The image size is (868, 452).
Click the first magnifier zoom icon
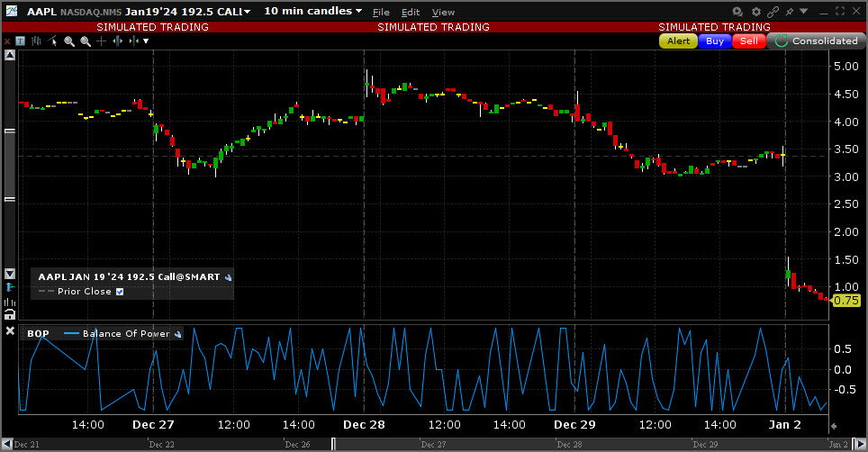[69, 41]
